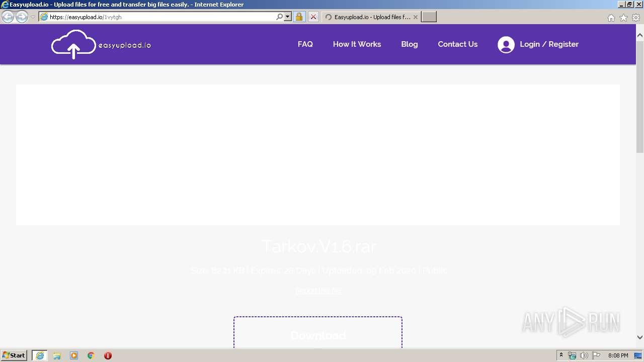Go to the Blog page
The height and width of the screenshot is (362, 644).
[410, 44]
